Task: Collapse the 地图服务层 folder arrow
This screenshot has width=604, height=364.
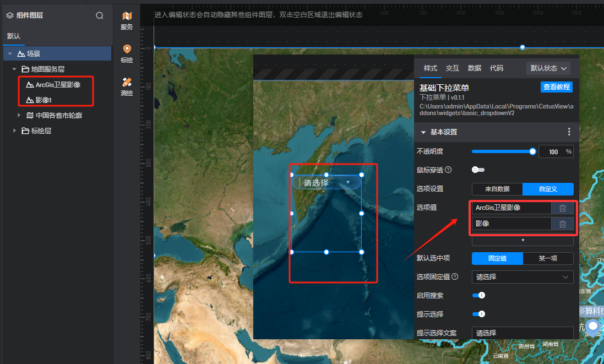Action: 14,69
